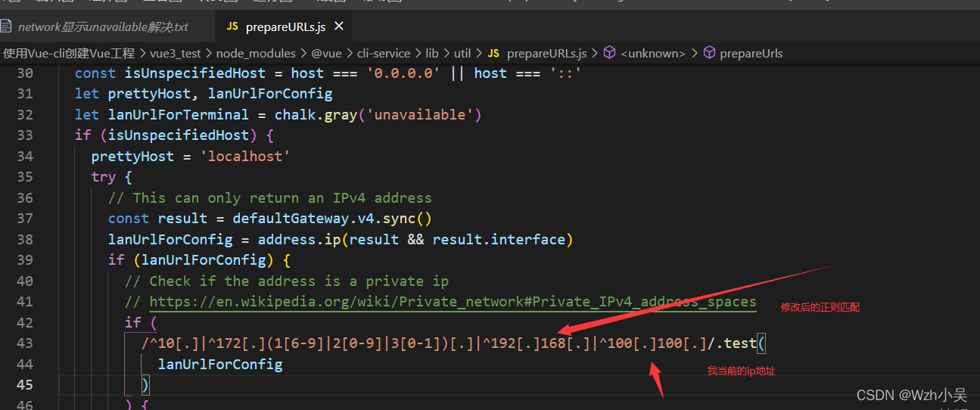Click 'lanUrlForConfig' argument on line 44
The width and height of the screenshot is (980, 410).
click(x=220, y=365)
